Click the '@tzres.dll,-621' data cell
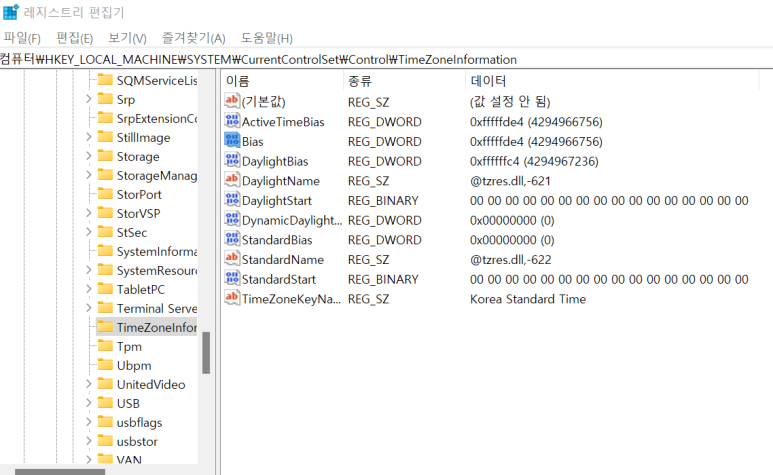 510,181
